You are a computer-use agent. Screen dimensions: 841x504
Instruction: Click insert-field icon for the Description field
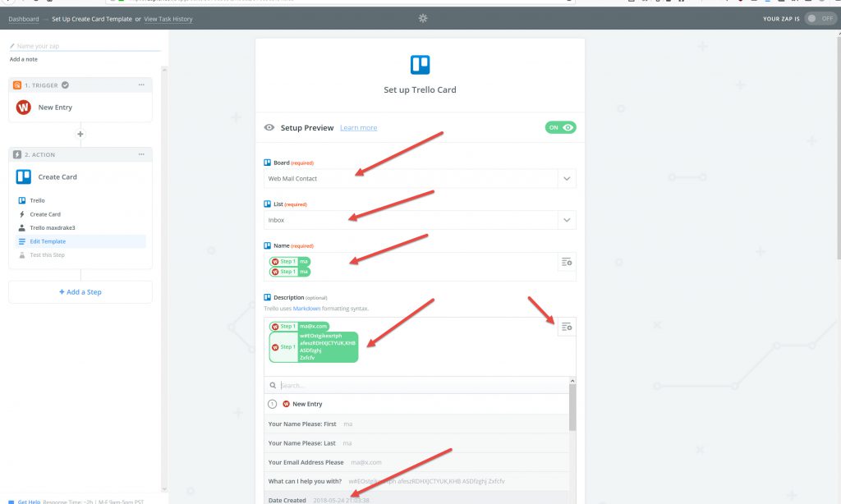(566, 327)
